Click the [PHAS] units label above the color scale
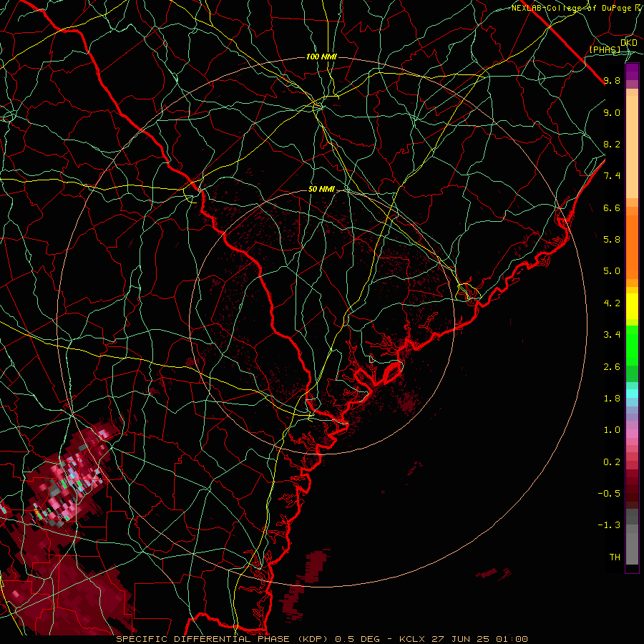Screen dimensions: 644x644 click(605, 49)
